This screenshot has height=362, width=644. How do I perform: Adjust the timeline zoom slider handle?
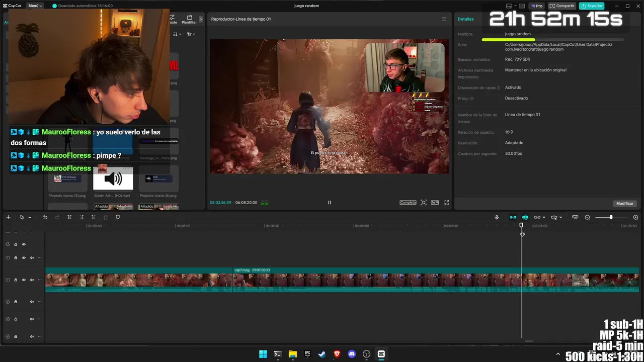click(611, 217)
